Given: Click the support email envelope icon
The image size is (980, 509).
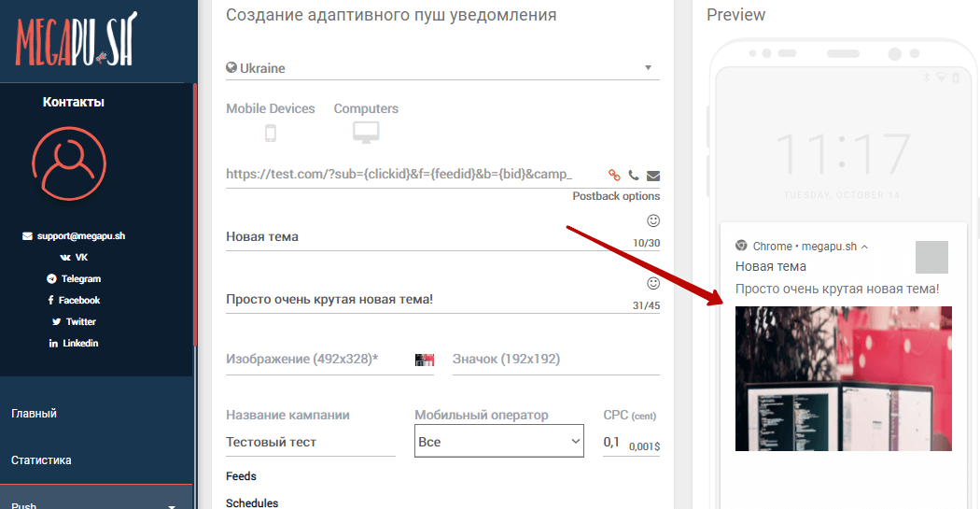Looking at the screenshot, I should click(27, 235).
